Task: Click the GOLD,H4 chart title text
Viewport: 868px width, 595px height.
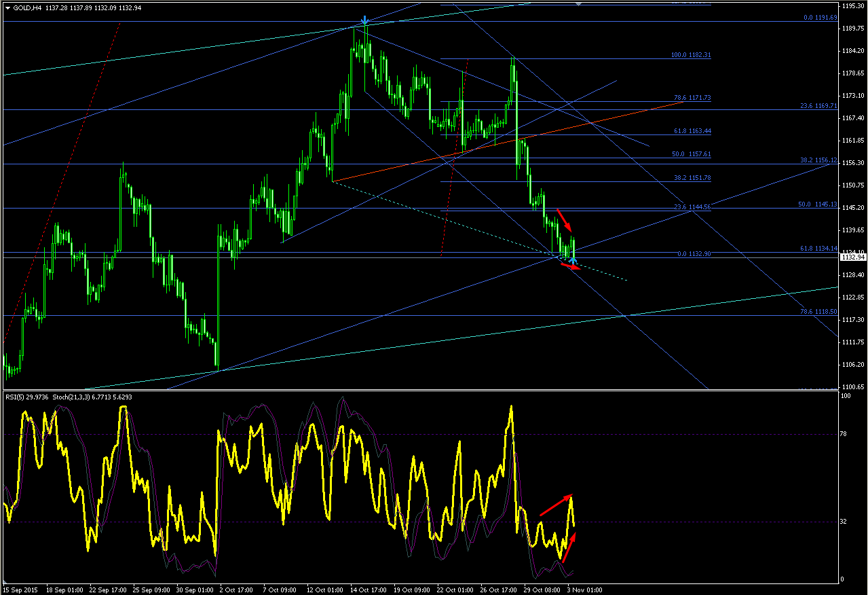Action: tap(29, 8)
